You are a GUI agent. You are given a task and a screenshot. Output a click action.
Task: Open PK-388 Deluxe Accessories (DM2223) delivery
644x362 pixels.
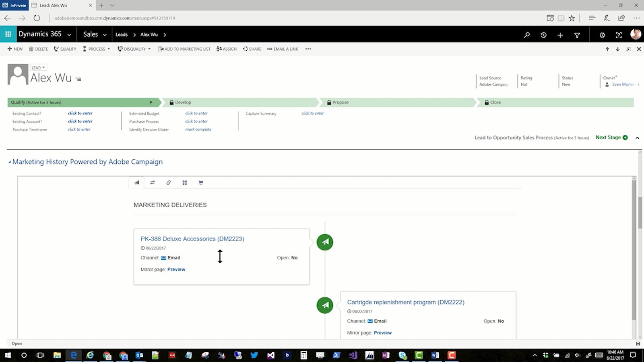click(x=192, y=239)
